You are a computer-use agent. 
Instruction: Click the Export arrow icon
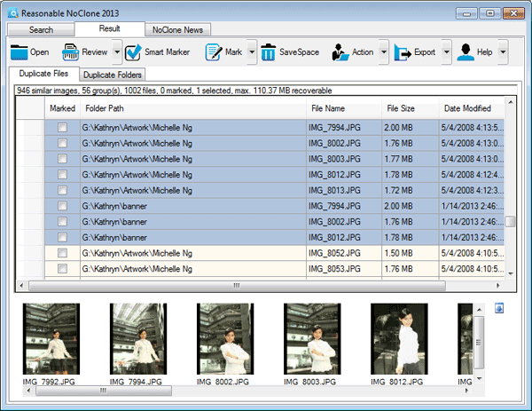coord(403,52)
